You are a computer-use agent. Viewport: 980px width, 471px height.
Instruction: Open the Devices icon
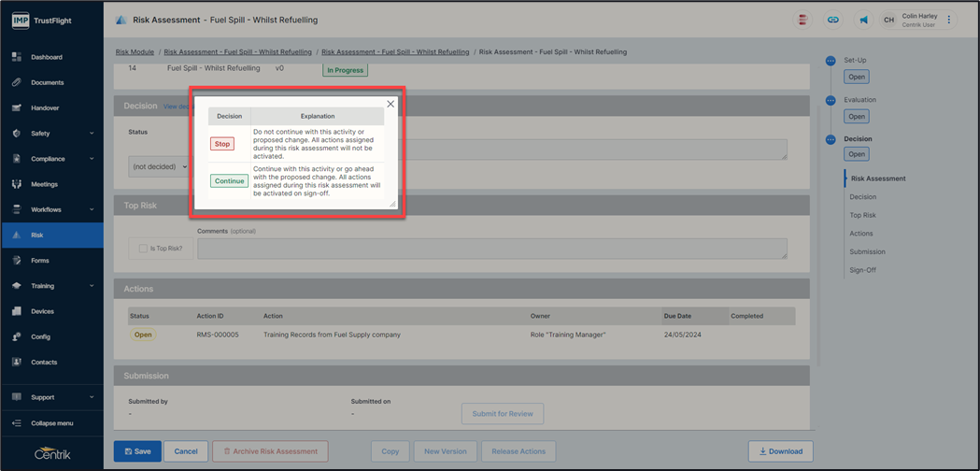17,311
